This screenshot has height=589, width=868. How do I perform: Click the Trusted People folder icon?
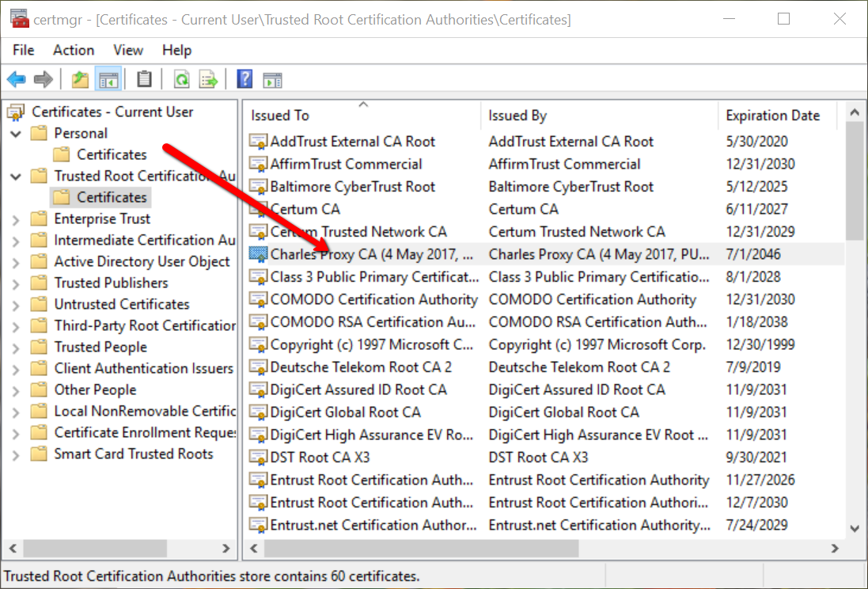point(39,347)
